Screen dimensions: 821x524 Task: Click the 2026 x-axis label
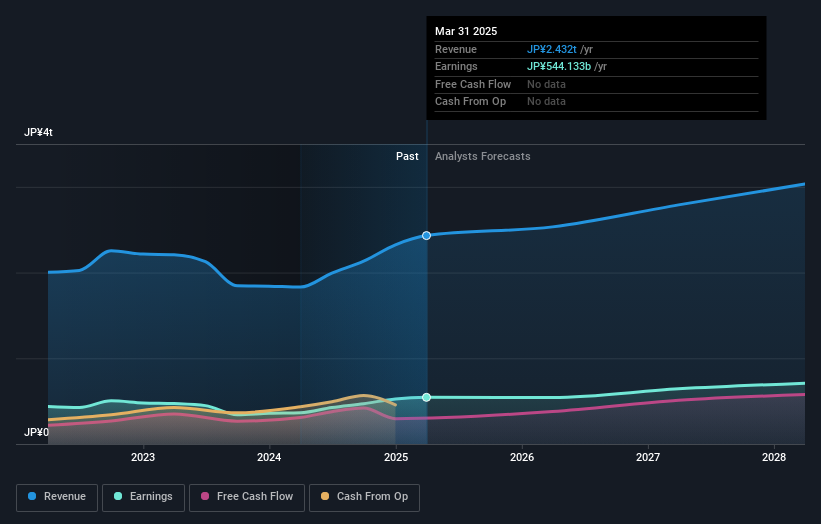point(522,457)
